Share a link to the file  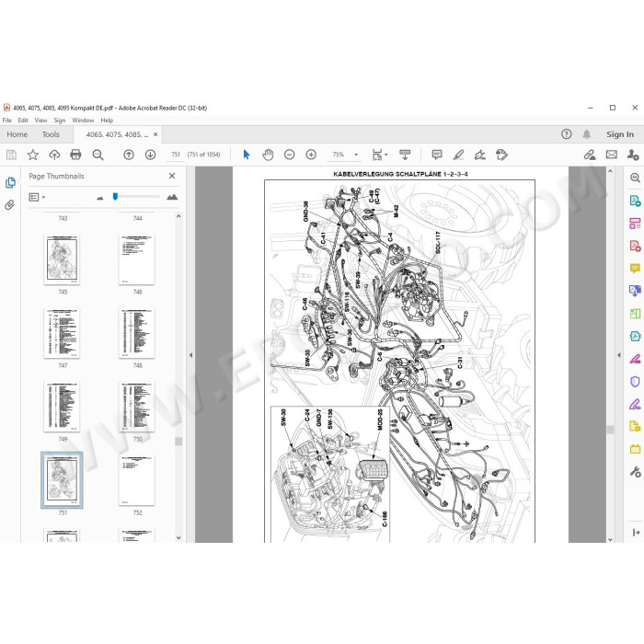click(x=590, y=155)
